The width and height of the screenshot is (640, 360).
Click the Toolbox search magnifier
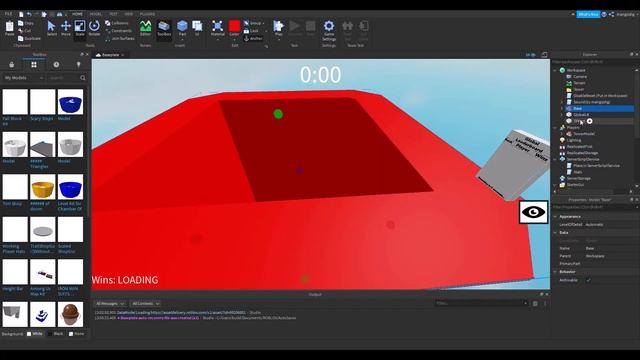83,78
